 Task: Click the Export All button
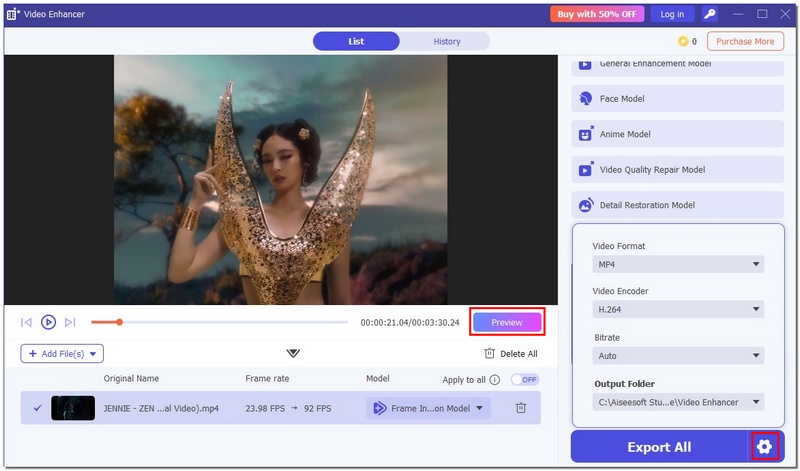point(659,447)
